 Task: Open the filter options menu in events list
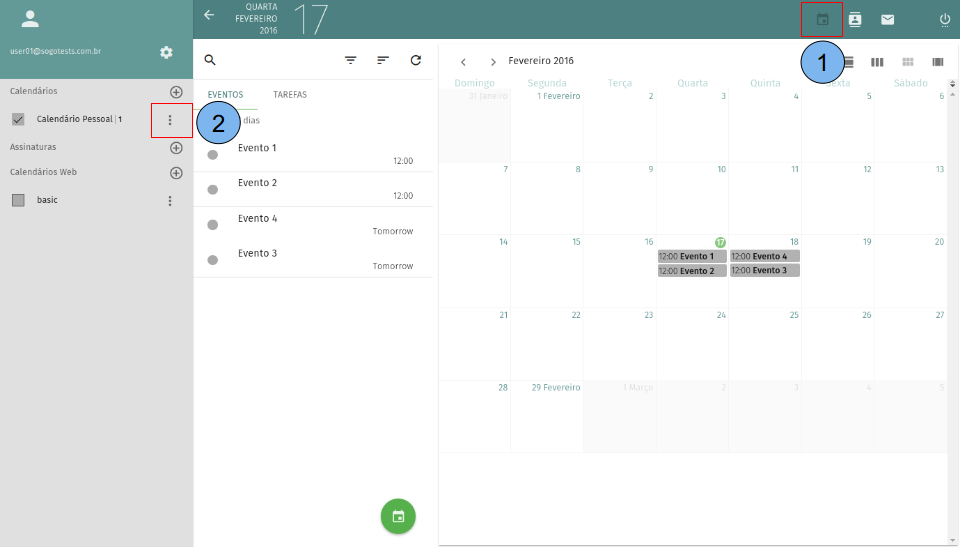click(351, 60)
